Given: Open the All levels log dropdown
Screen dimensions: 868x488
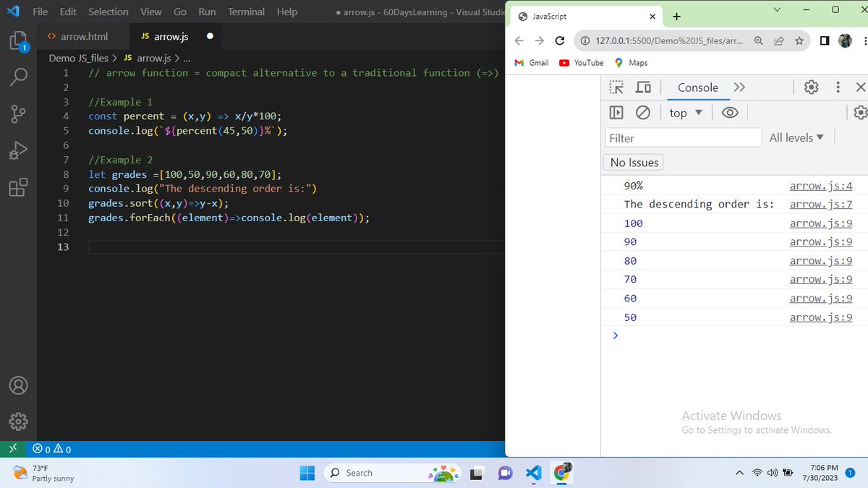Looking at the screenshot, I should pos(796,137).
